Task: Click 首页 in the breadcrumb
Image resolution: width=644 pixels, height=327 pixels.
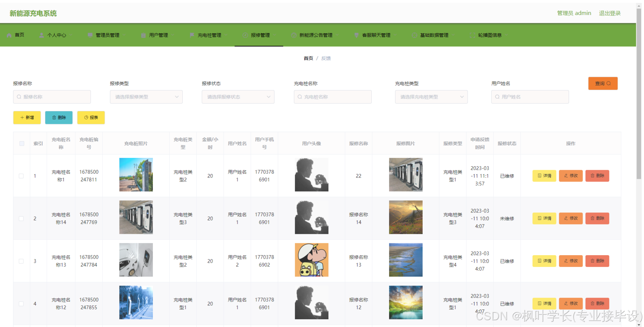Action: [308, 58]
